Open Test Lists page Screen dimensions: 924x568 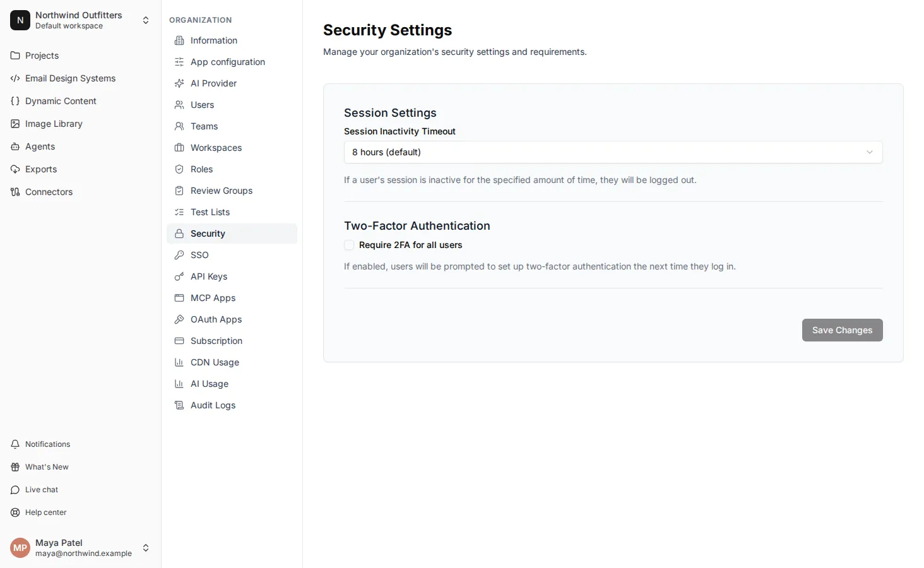tap(232, 212)
